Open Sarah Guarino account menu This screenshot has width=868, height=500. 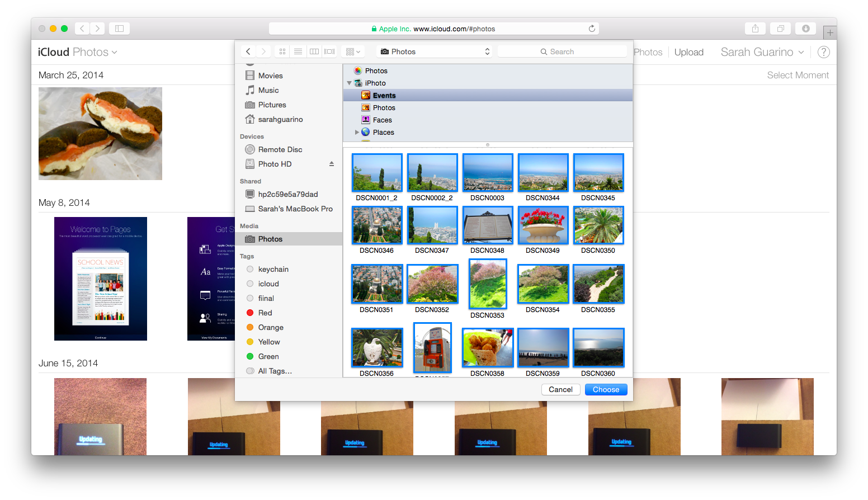(x=762, y=52)
